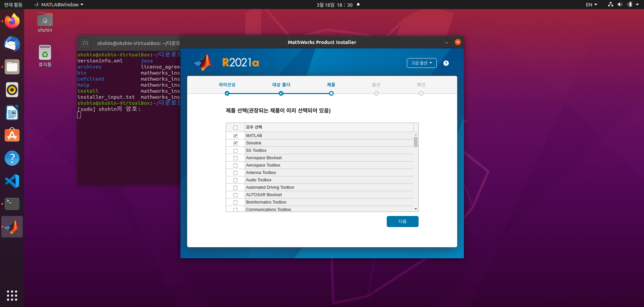Check the Bioinformatics Toolbox checkbox
The height and width of the screenshot is (307, 644).
(x=235, y=203)
